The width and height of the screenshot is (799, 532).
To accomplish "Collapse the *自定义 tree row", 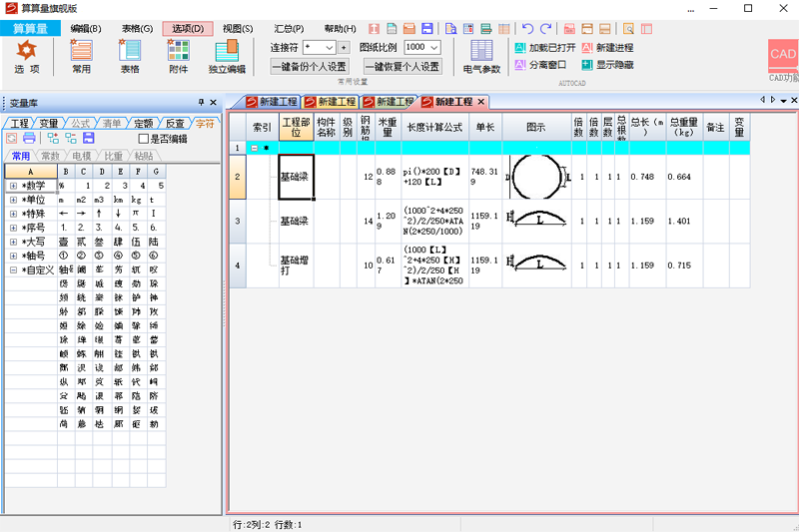I will pyautogui.click(x=13, y=269).
